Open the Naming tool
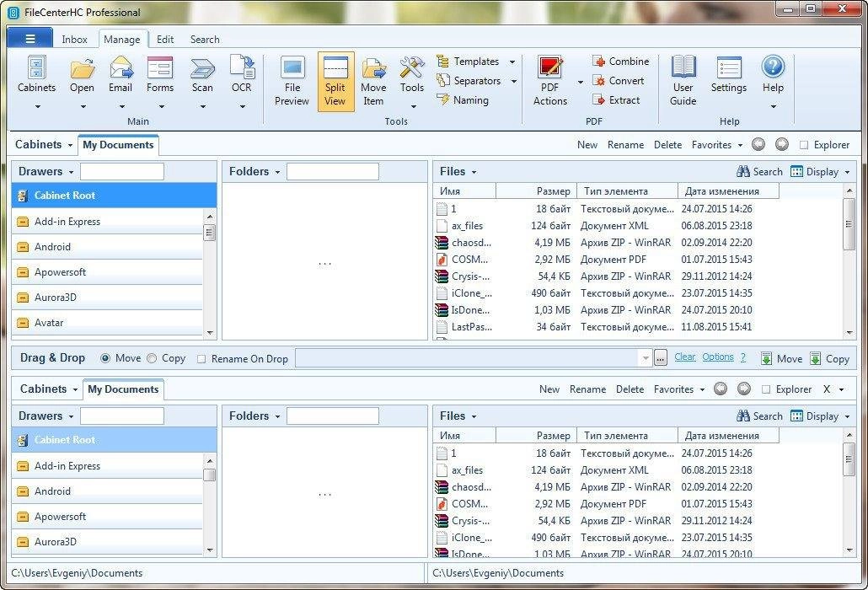This screenshot has width=868, height=590. [463, 100]
